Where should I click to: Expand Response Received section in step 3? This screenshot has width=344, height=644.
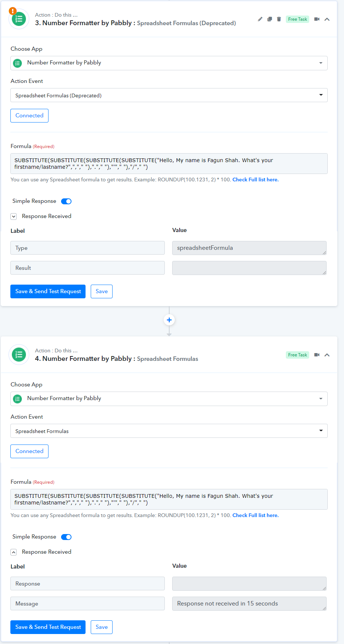click(x=14, y=217)
